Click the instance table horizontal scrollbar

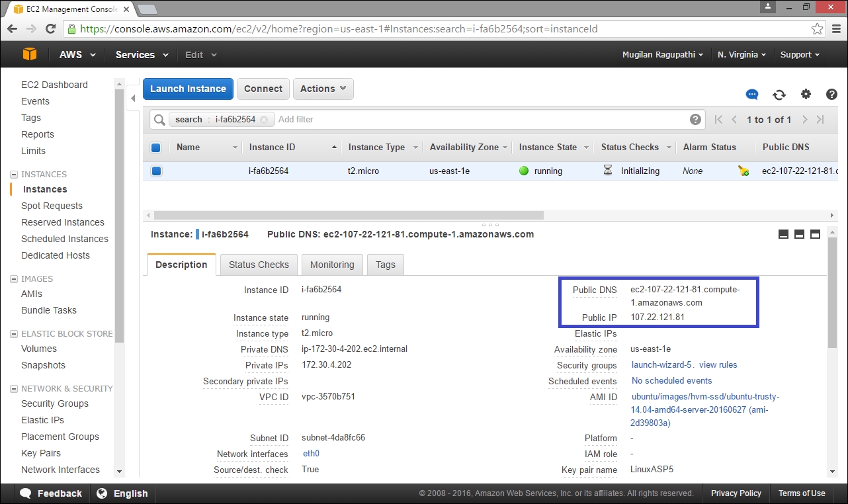click(349, 215)
